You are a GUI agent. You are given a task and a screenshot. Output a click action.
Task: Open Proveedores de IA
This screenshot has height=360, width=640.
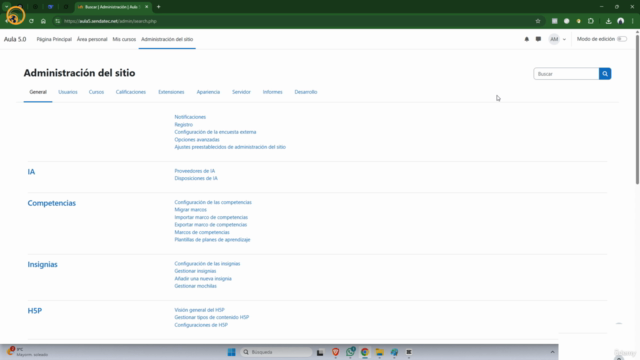click(x=195, y=171)
